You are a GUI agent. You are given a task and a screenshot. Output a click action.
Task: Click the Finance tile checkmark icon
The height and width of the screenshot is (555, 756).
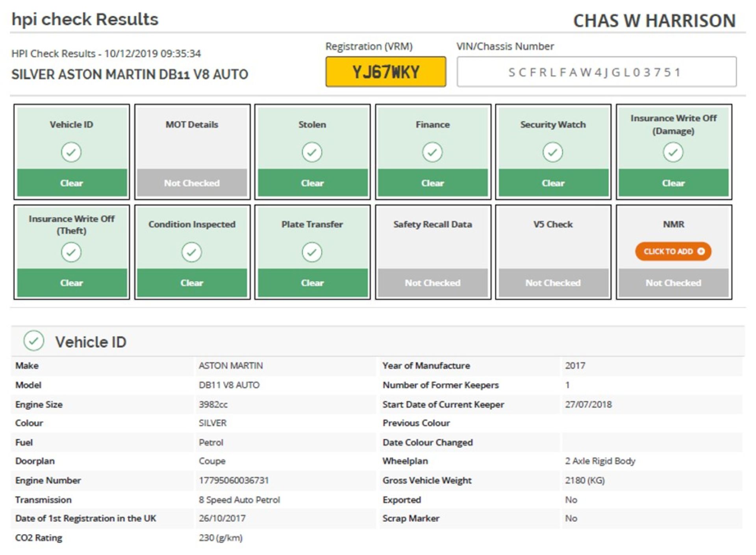point(432,152)
